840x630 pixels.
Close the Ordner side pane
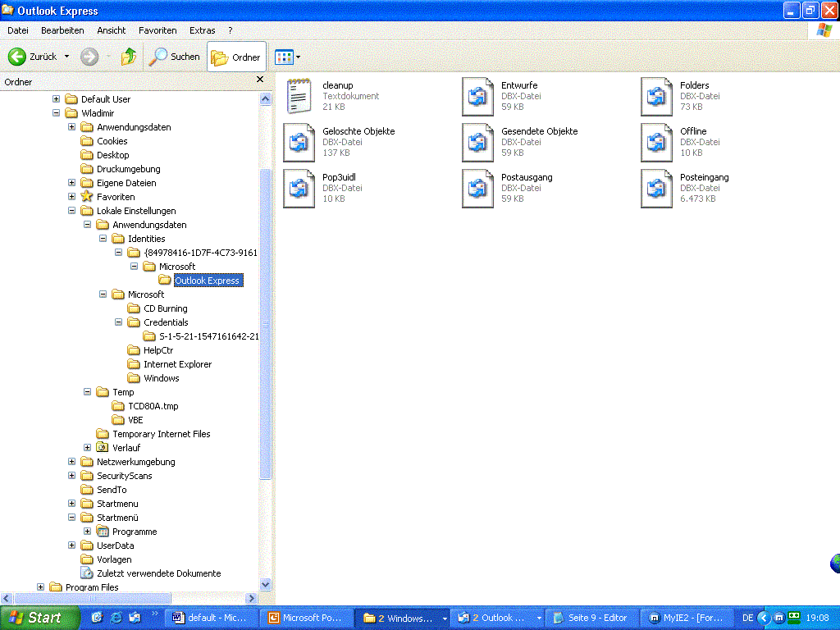click(x=260, y=80)
